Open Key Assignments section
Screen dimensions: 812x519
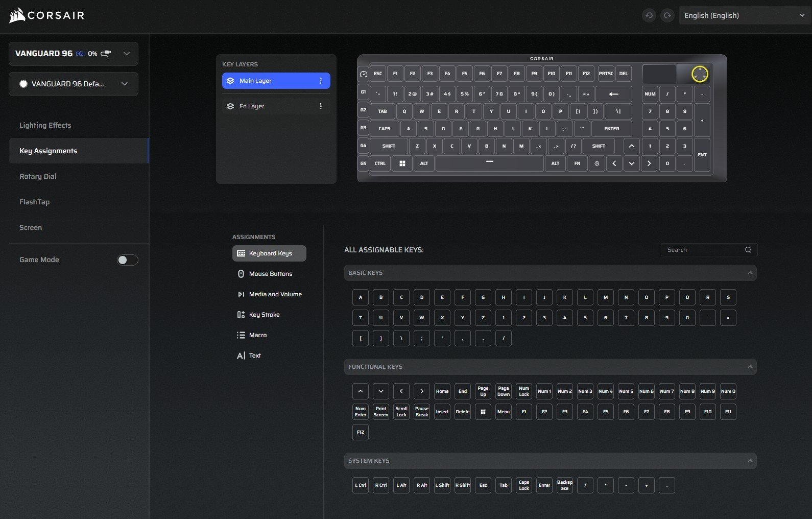[x=79, y=151]
